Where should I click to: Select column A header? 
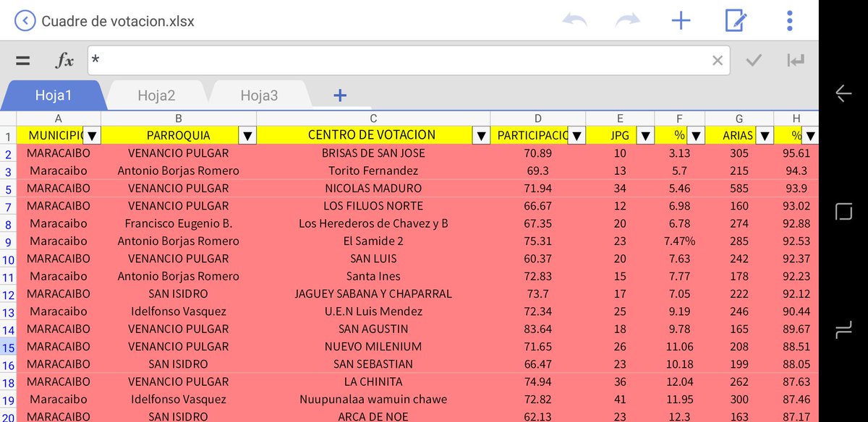click(59, 119)
